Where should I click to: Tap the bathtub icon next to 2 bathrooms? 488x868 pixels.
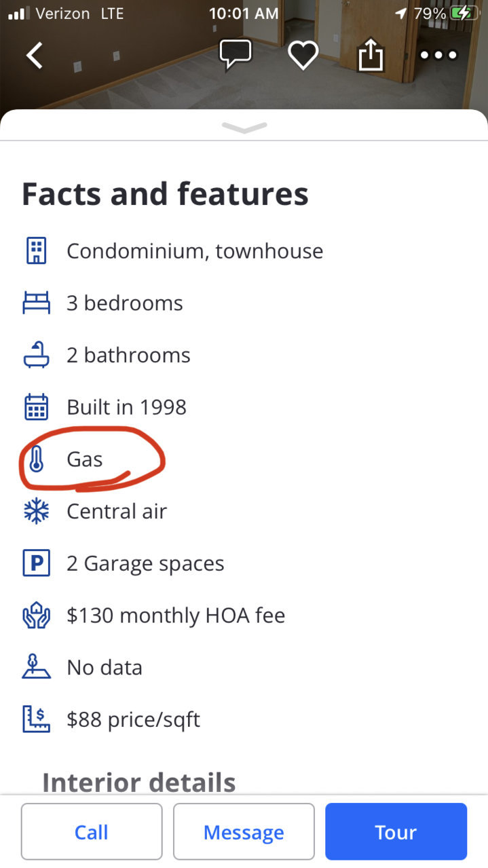click(36, 355)
